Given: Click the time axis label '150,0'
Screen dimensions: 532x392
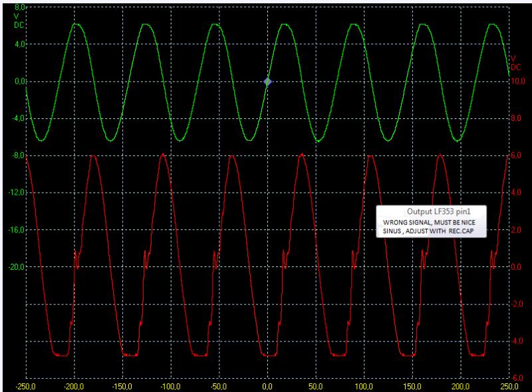Looking at the screenshot, I should pyautogui.click(x=412, y=387).
